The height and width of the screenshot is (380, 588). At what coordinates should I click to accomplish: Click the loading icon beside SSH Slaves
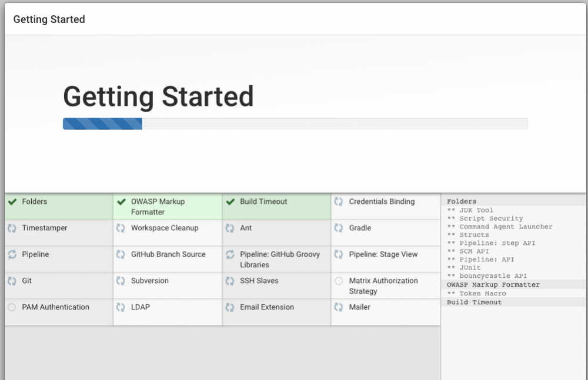[230, 281]
